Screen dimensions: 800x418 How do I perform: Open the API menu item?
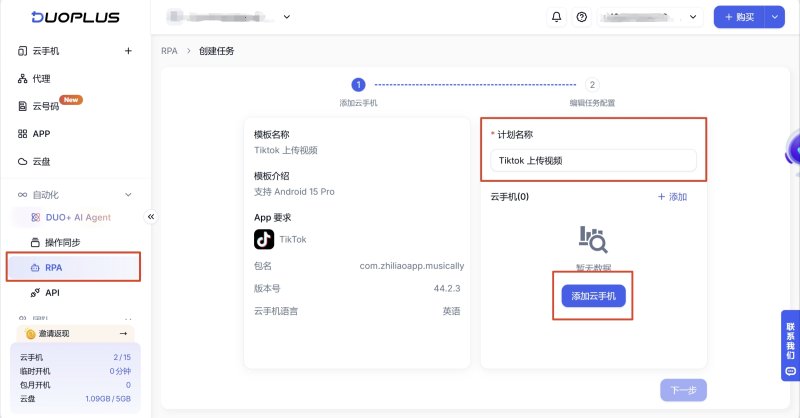pos(52,293)
